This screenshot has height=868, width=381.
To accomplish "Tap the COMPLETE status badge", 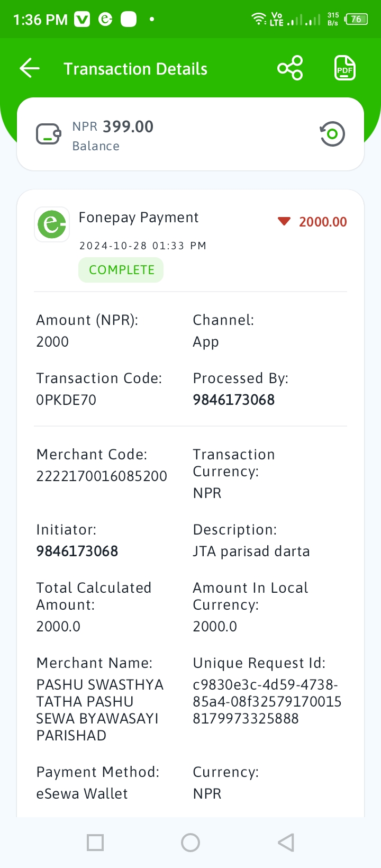I will point(121,270).
